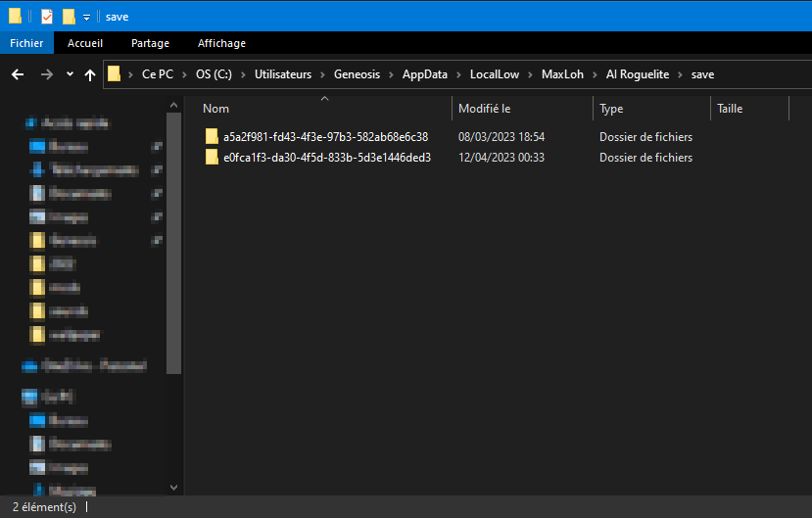
Task: Click the New folder icon in title bar
Action: [69, 17]
